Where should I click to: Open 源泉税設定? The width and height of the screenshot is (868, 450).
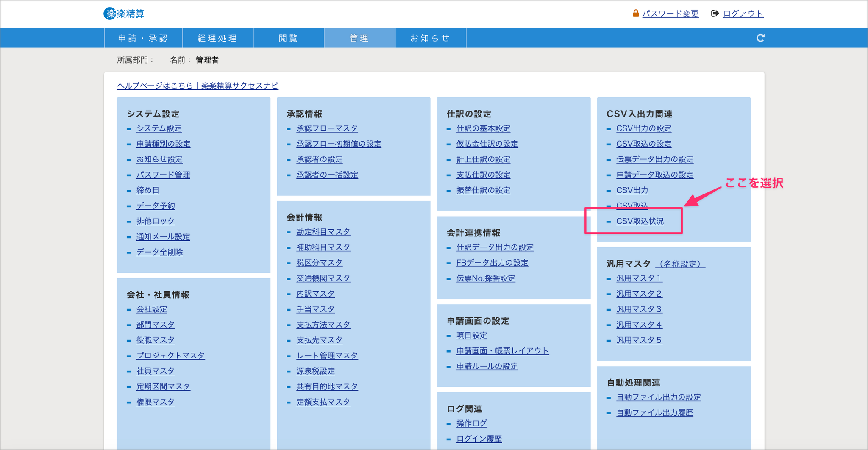click(x=315, y=371)
